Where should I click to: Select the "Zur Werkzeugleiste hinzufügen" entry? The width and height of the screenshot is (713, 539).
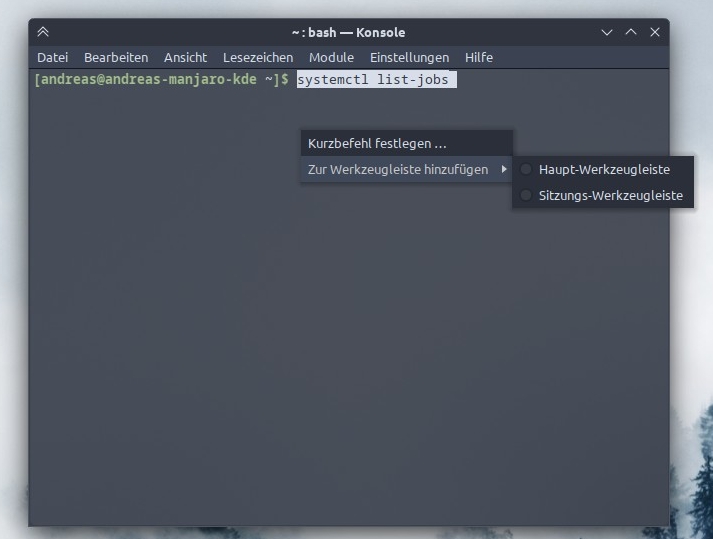397,169
